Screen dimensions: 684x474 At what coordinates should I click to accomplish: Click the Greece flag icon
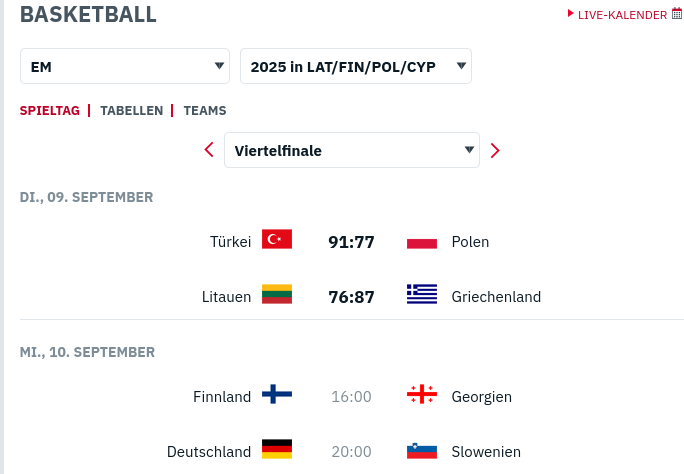coord(422,295)
